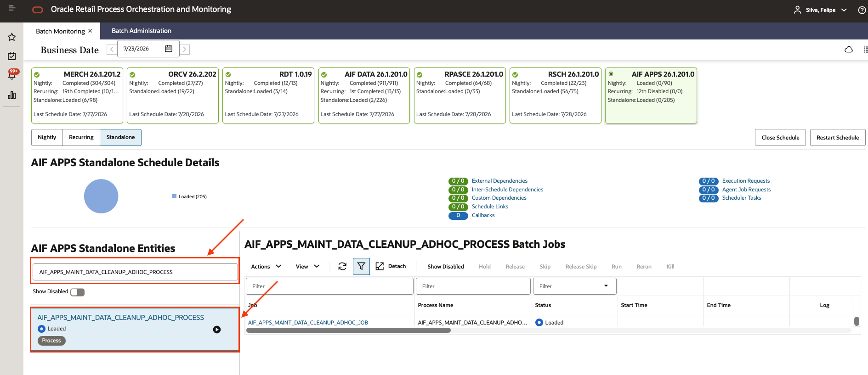Open Schedule Links link
This screenshot has height=375, width=868.
tap(490, 207)
